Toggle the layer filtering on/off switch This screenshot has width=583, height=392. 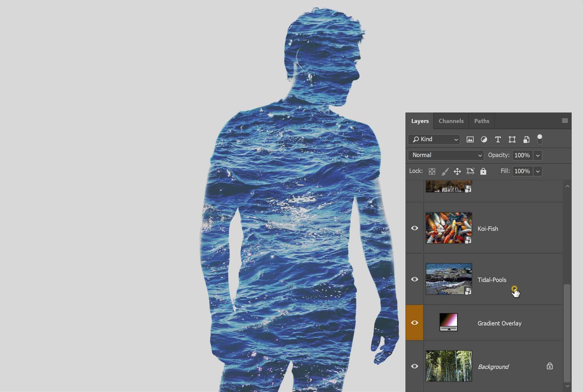pos(540,139)
